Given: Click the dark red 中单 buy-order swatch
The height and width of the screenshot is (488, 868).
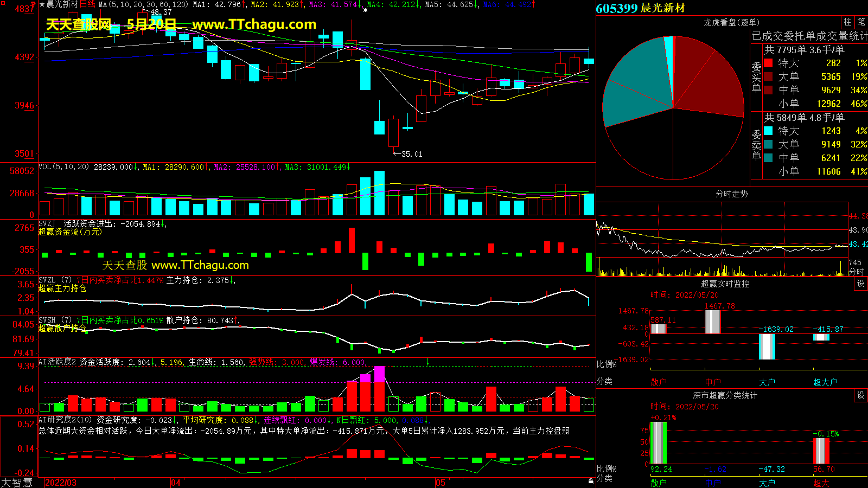Looking at the screenshot, I should pyautogui.click(x=768, y=90).
